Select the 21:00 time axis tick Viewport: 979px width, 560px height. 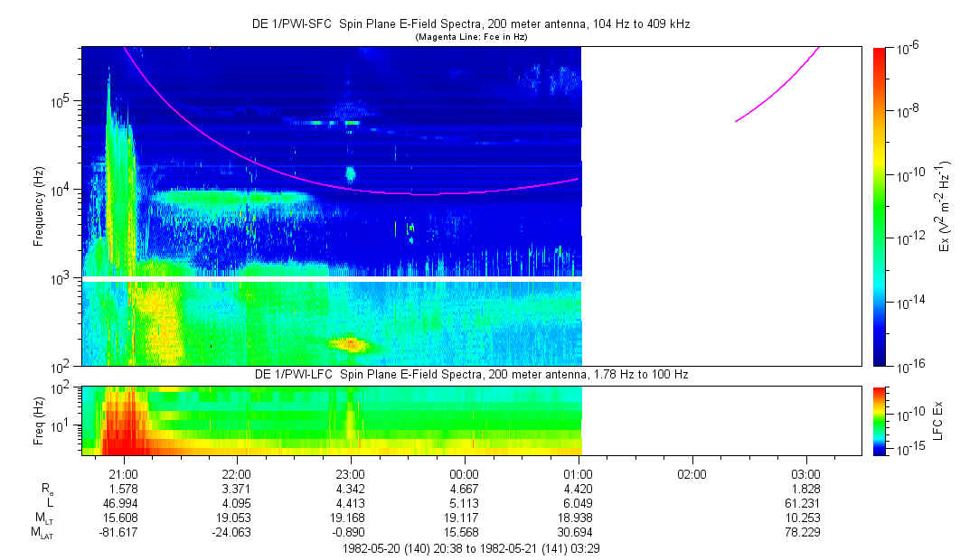click(123, 473)
